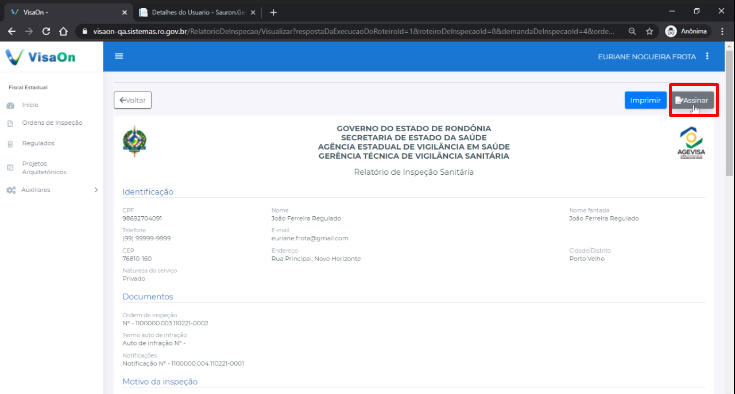Screen dimensions: 735x394
Task: Click the Rondônia state coat of arms
Action: click(135, 141)
